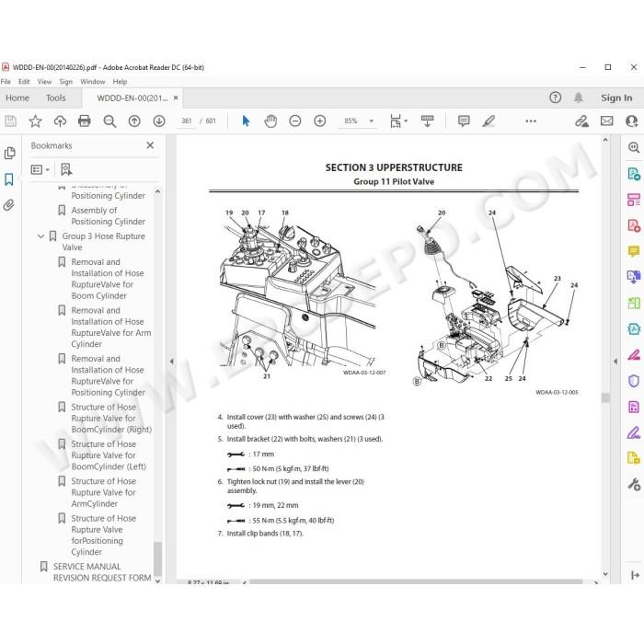The height and width of the screenshot is (644, 644).
Task: Open Fill & Sign tool in right pane
Action: coord(634,432)
